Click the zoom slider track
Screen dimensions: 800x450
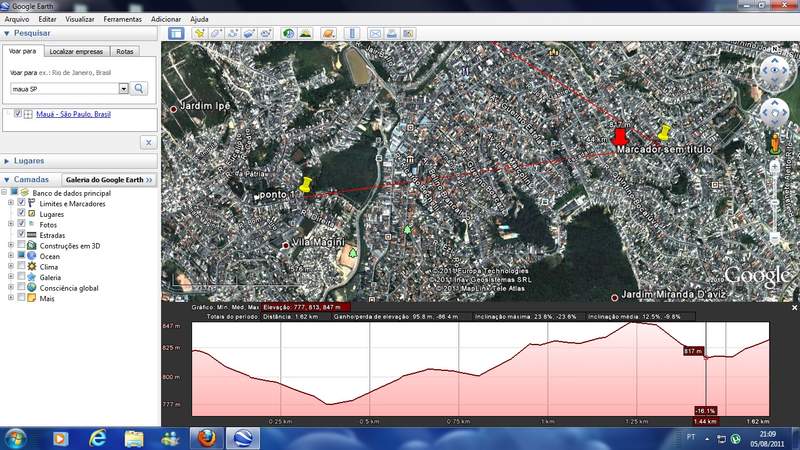[x=774, y=203]
